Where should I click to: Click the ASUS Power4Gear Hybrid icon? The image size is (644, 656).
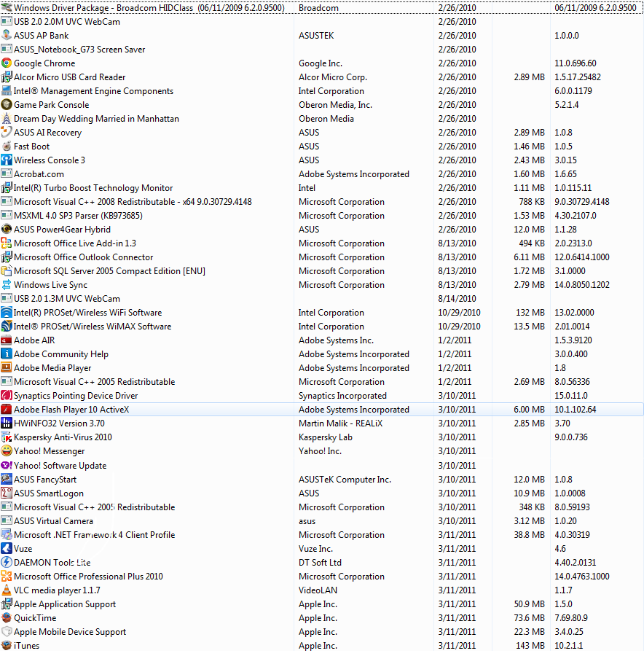(x=7, y=230)
